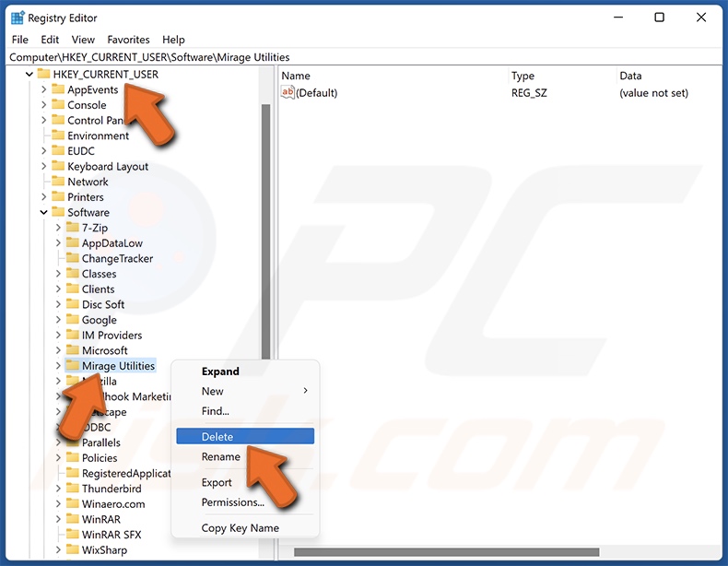Click the Keyboard Layout folder icon
728x566 pixels.
tap(58, 166)
